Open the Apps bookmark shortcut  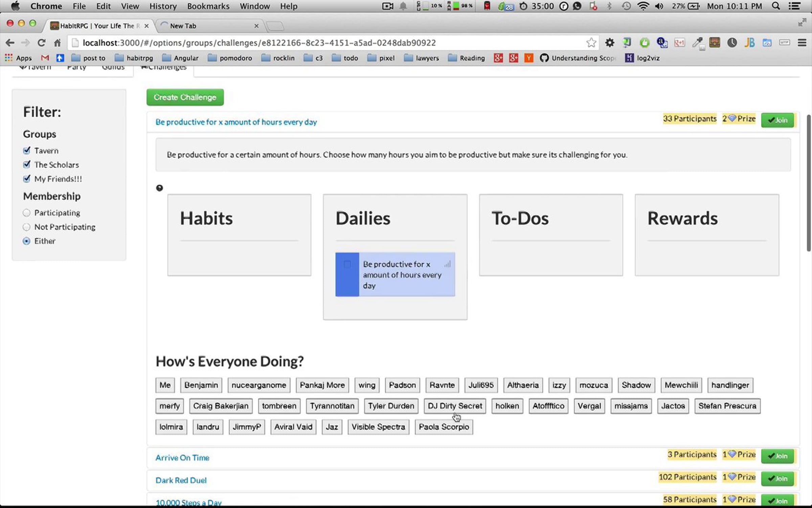click(18, 58)
